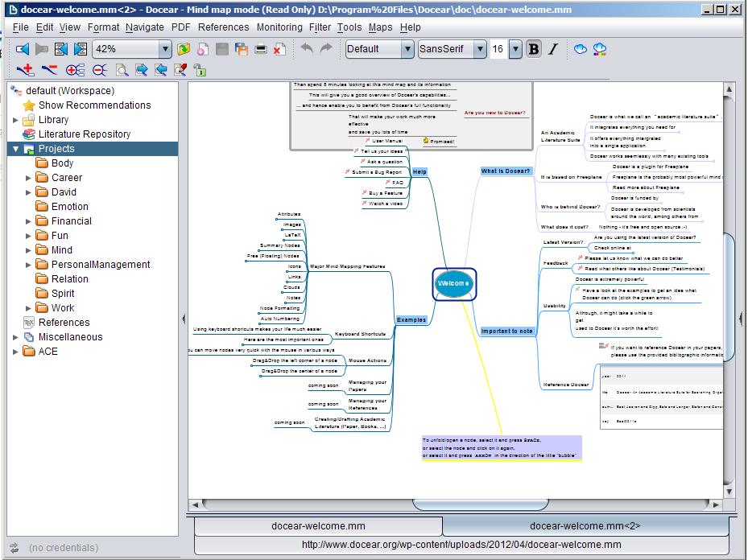
Task: Toggle Italic formatting
Action: pos(553,49)
